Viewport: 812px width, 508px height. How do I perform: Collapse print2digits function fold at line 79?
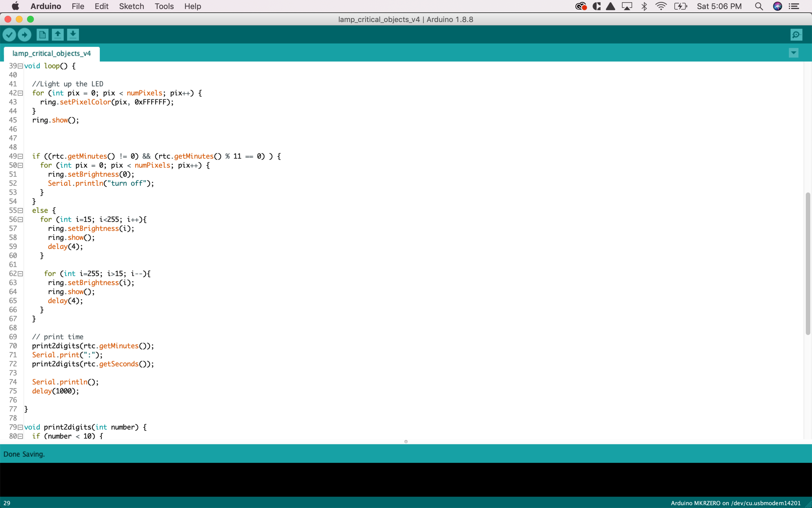pyautogui.click(x=20, y=427)
